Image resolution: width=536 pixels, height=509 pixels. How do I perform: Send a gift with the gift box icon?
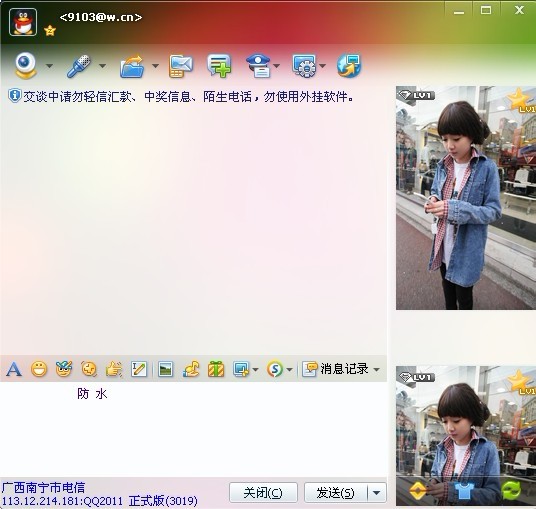pyautogui.click(x=216, y=369)
